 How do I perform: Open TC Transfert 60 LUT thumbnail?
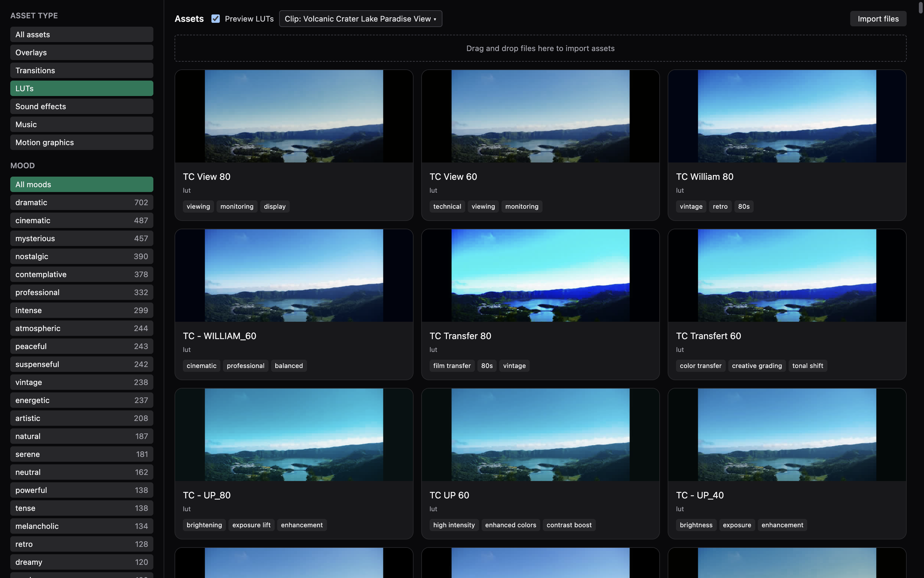click(787, 275)
